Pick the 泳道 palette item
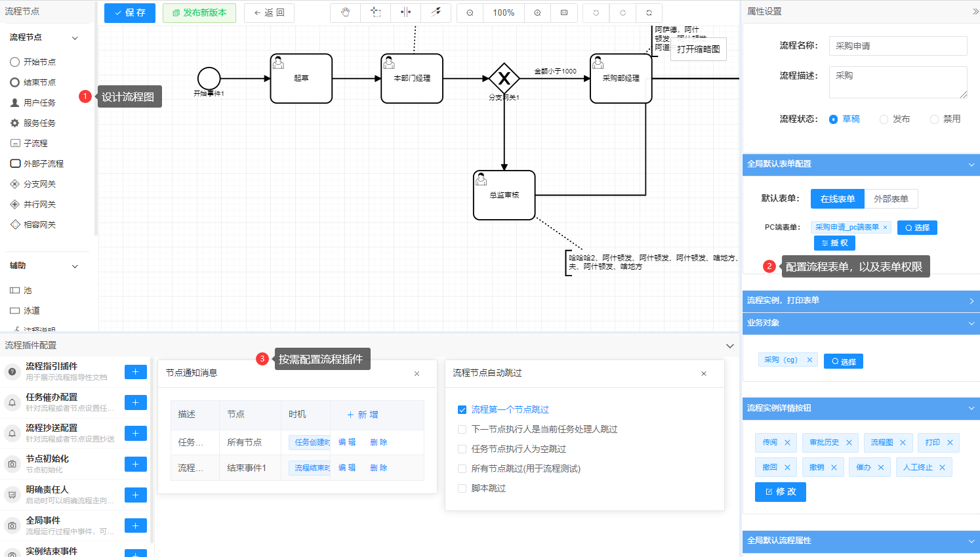The height and width of the screenshot is (557, 980). 25,310
